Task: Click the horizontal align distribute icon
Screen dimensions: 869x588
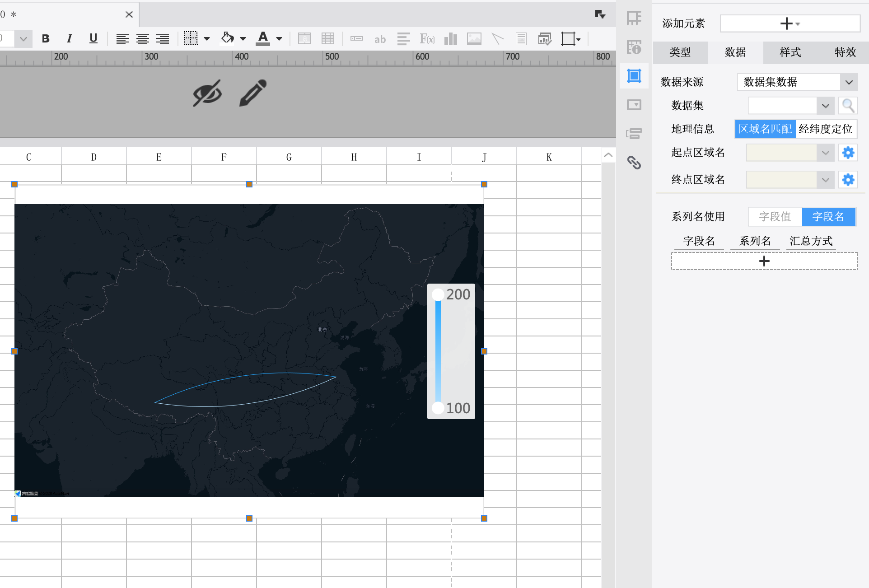Action: [403, 39]
